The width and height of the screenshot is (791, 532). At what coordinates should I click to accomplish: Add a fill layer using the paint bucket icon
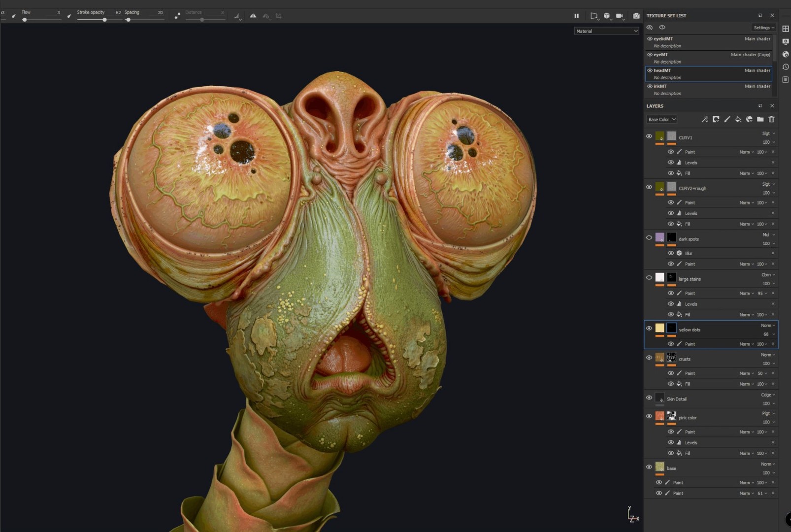(738, 119)
